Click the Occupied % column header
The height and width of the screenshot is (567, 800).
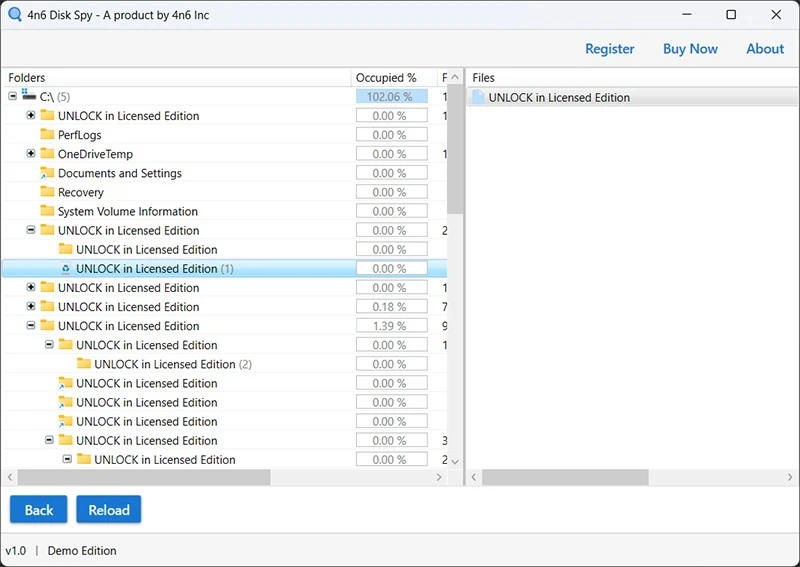[394, 78]
